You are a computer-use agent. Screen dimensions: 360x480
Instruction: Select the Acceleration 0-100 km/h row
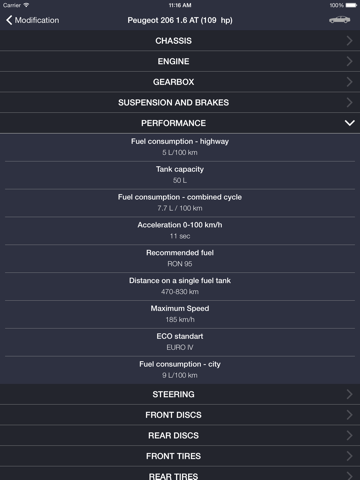[180, 231]
